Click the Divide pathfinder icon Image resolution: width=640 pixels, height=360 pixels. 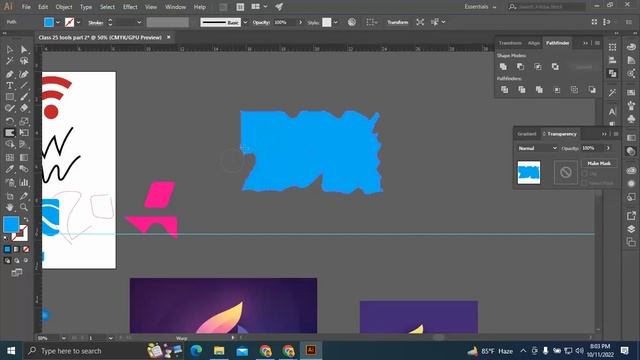[504, 90]
